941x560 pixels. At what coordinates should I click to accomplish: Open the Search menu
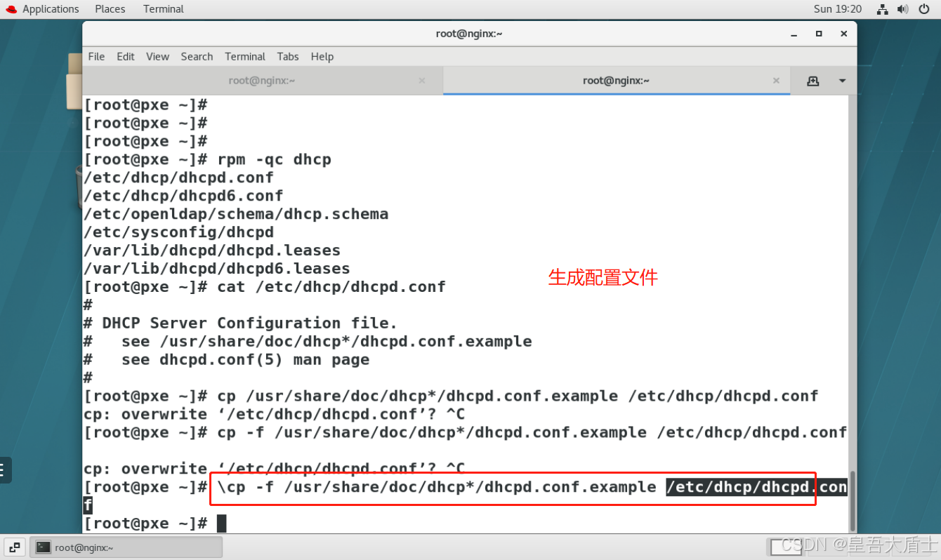coord(197,57)
